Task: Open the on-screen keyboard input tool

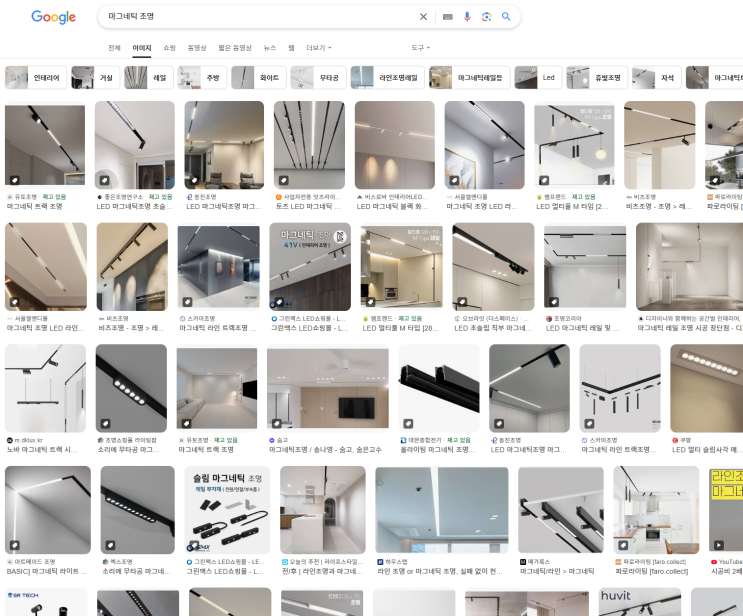Action: point(447,17)
